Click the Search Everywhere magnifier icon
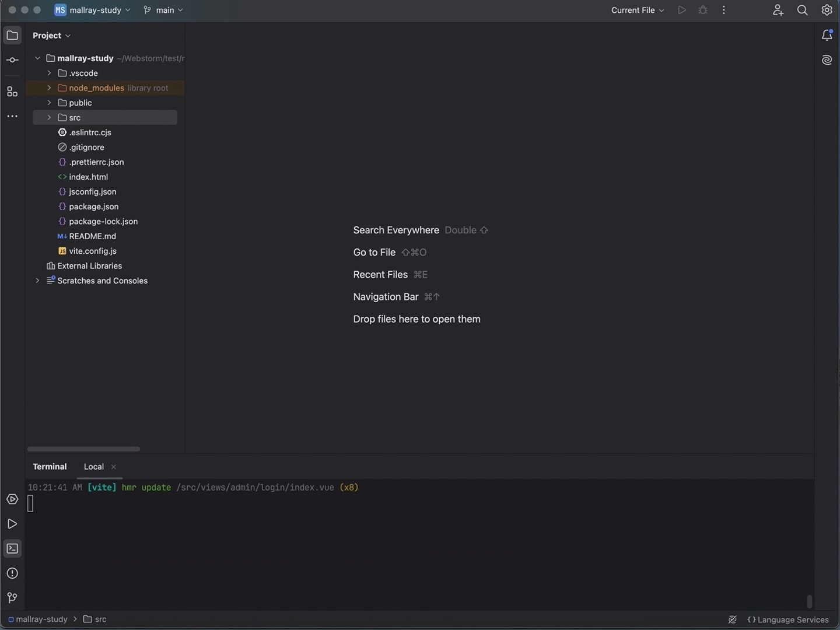Screen dimensions: 840x630 click(802, 10)
